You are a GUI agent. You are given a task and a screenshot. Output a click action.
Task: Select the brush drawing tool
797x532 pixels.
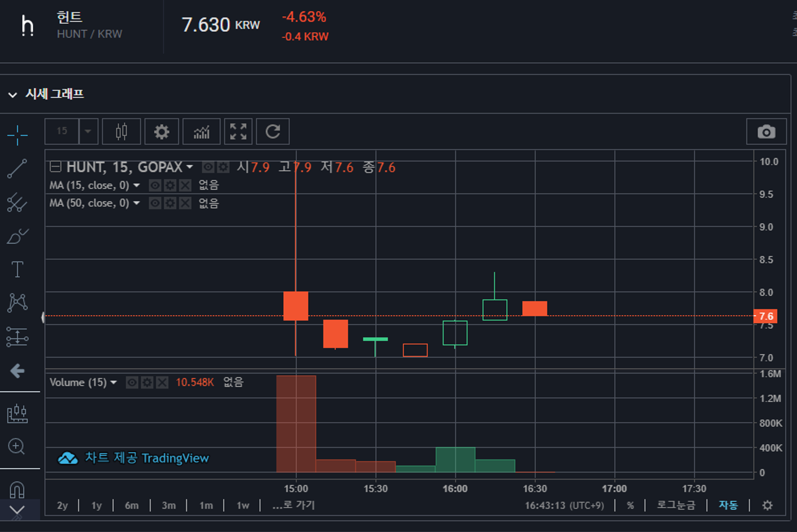(18, 235)
